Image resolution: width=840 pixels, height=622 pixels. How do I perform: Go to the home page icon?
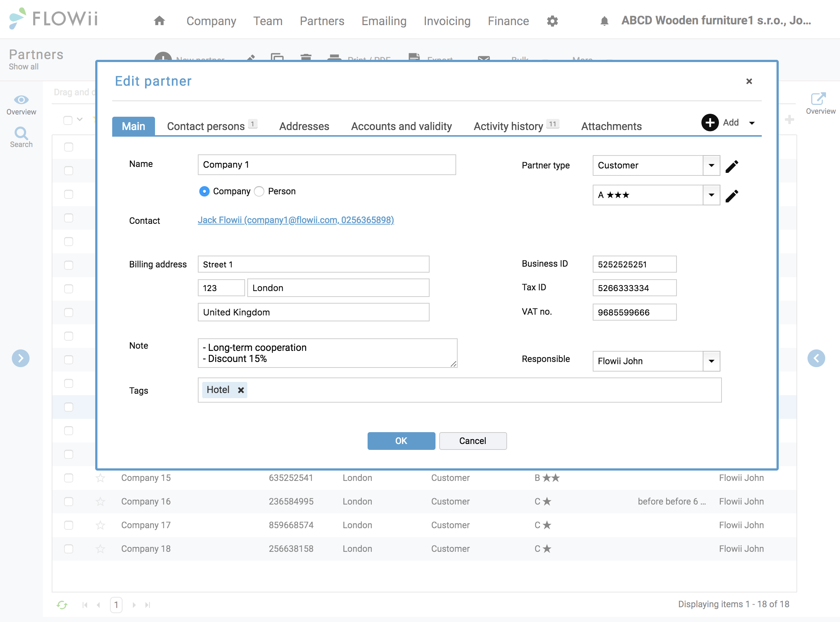[159, 21]
